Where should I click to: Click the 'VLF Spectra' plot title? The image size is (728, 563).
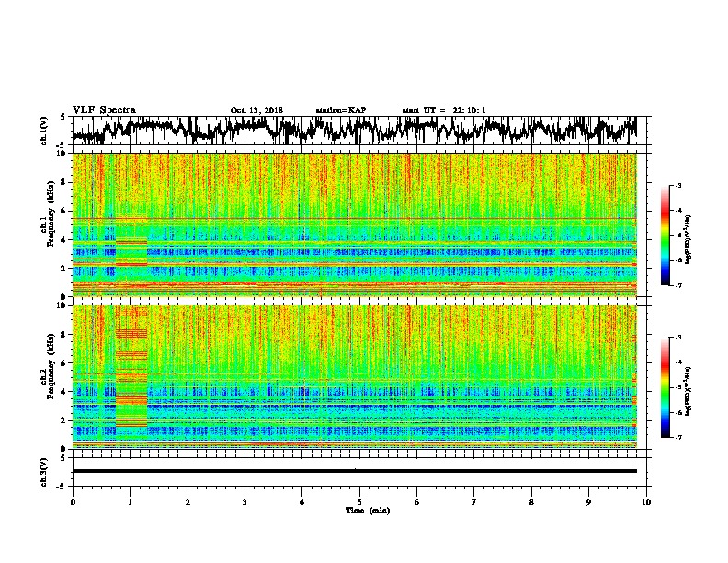point(104,110)
